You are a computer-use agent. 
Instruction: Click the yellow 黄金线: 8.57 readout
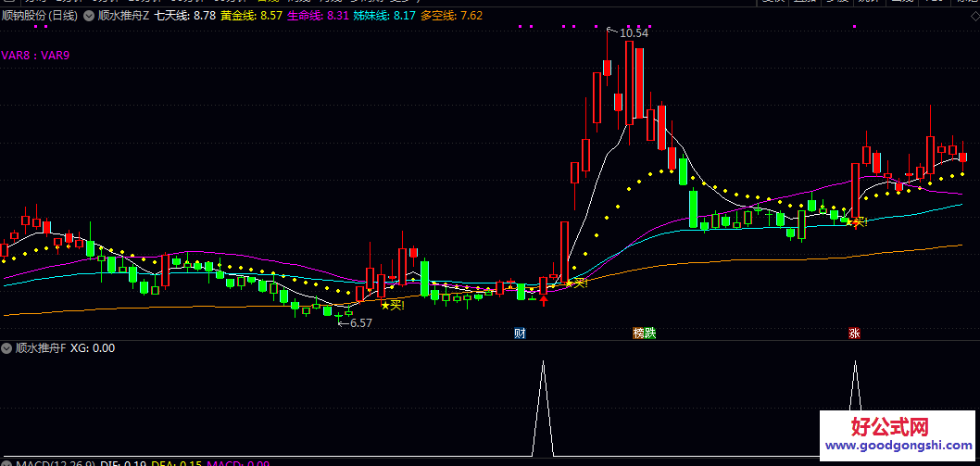(x=251, y=16)
